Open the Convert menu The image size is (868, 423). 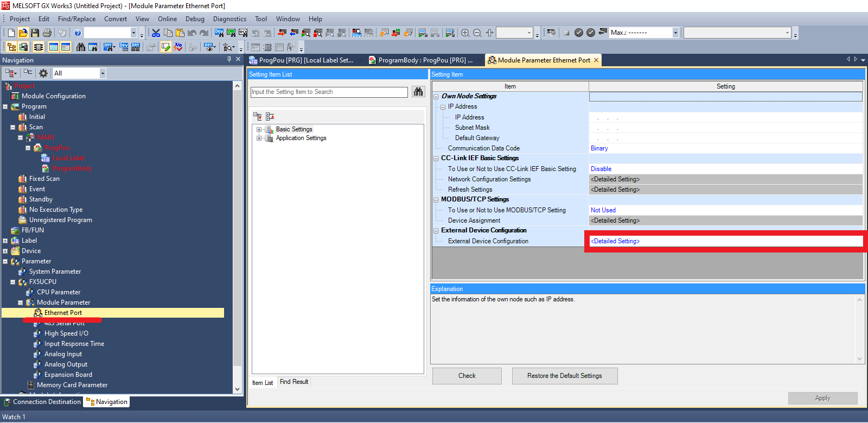(116, 19)
